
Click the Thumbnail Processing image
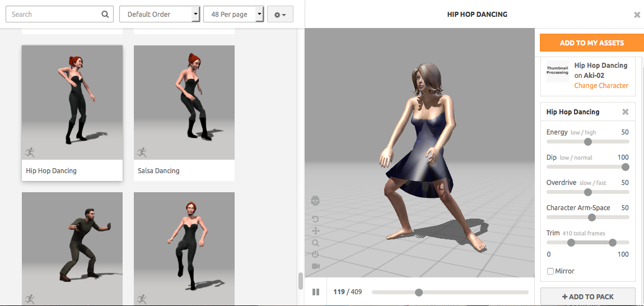point(557,71)
